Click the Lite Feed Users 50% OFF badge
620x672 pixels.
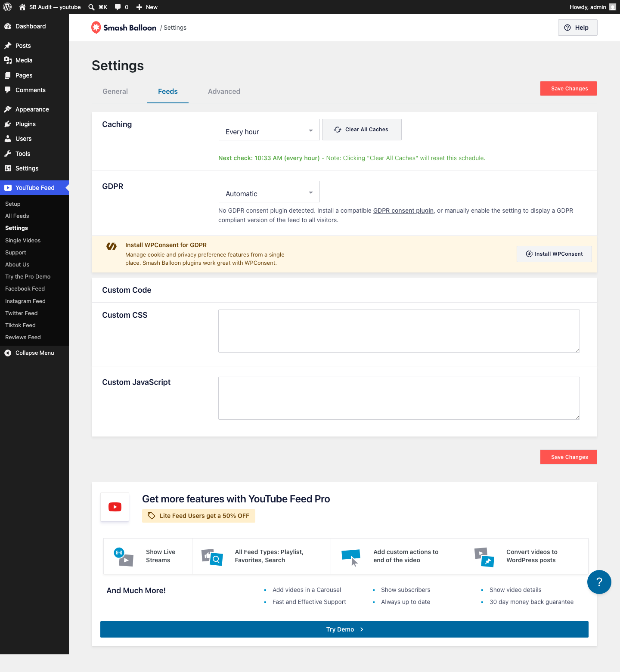(x=198, y=516)
